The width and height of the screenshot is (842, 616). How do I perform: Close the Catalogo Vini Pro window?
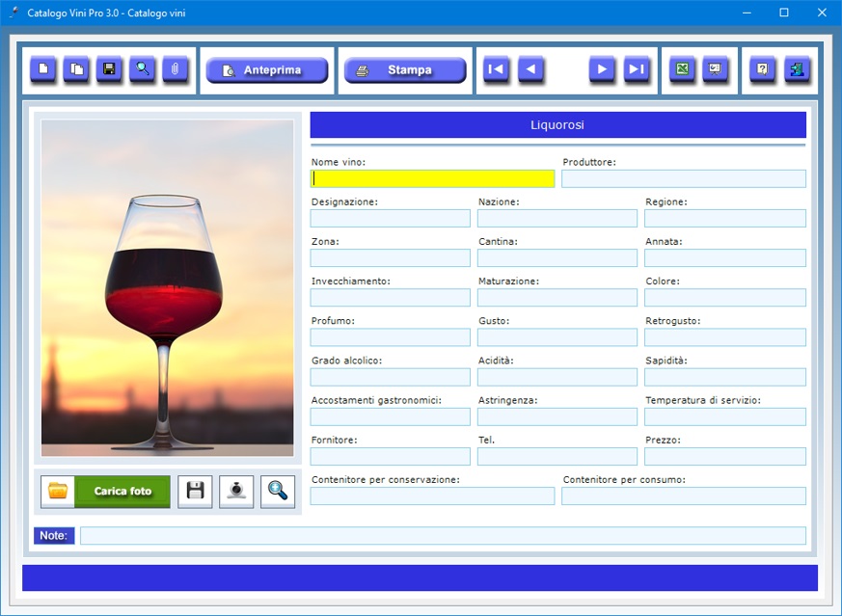pos(822,13)
